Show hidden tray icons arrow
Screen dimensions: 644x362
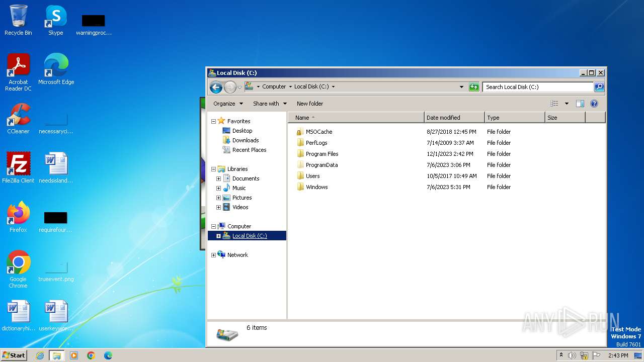[561, 355]
